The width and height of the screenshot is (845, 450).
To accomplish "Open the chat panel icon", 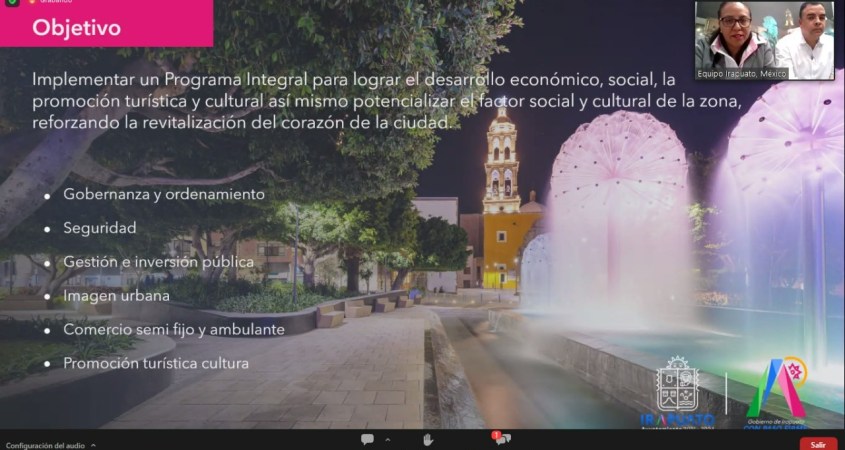I will [x=367, y=439].
